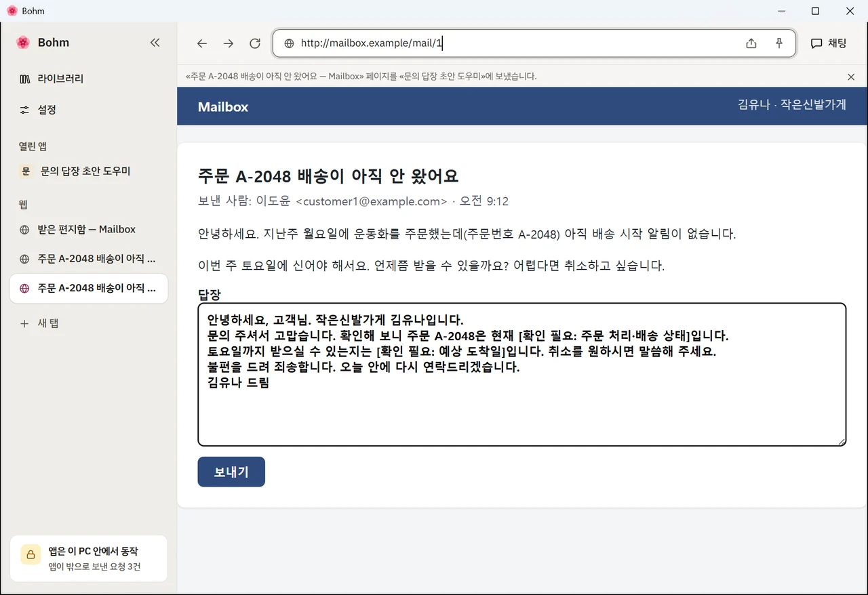Image resolution: width=868 pixels, height=595 pixels.
Task: Open the 문의 답장 초안 도우미 app
Action: (x=89, y=171)
